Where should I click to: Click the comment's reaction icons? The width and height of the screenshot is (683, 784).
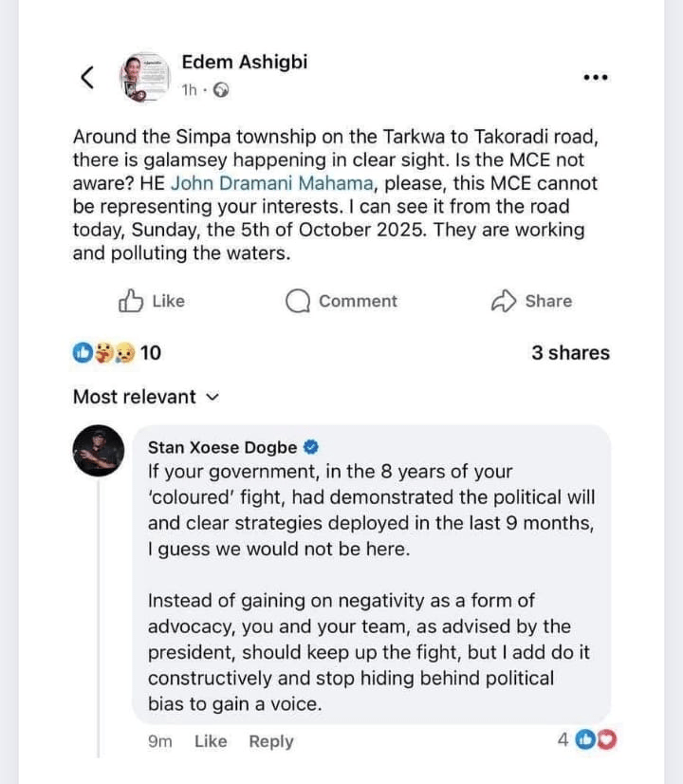tap(597, 740)
